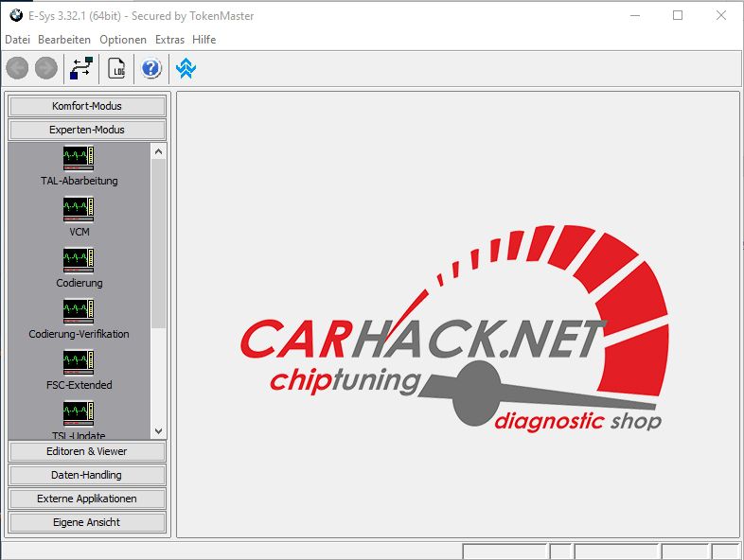Screen dimensions: 744x560
Task: Open the Codierung module icon
Action: pos(79,260)
